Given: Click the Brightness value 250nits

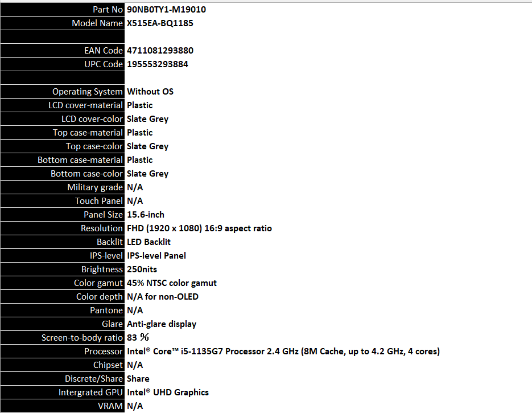Looking at the screenshot, I should 142,269.
